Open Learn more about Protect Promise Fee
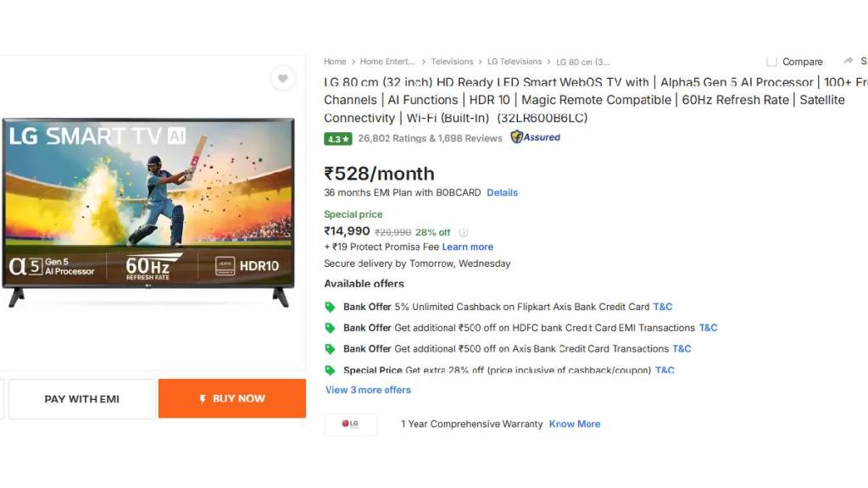Screen dimensions: 868x488 (x=467, y=247)
